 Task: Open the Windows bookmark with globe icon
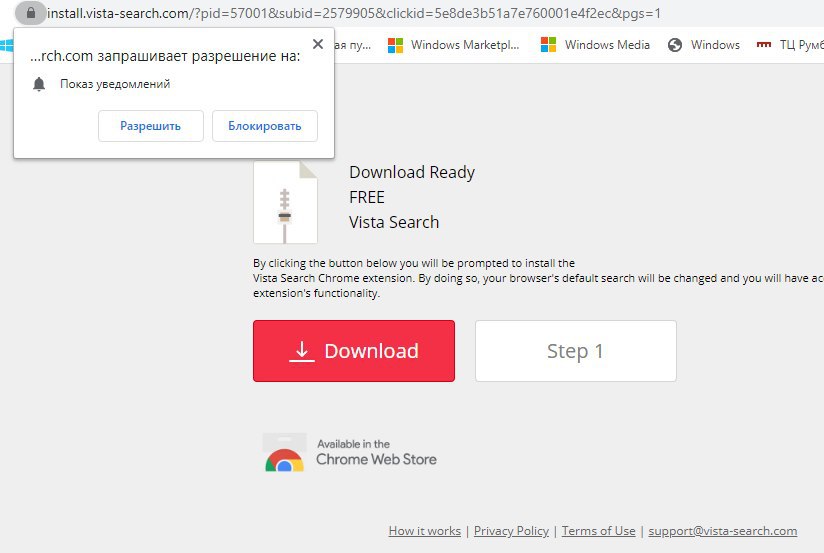704,45
